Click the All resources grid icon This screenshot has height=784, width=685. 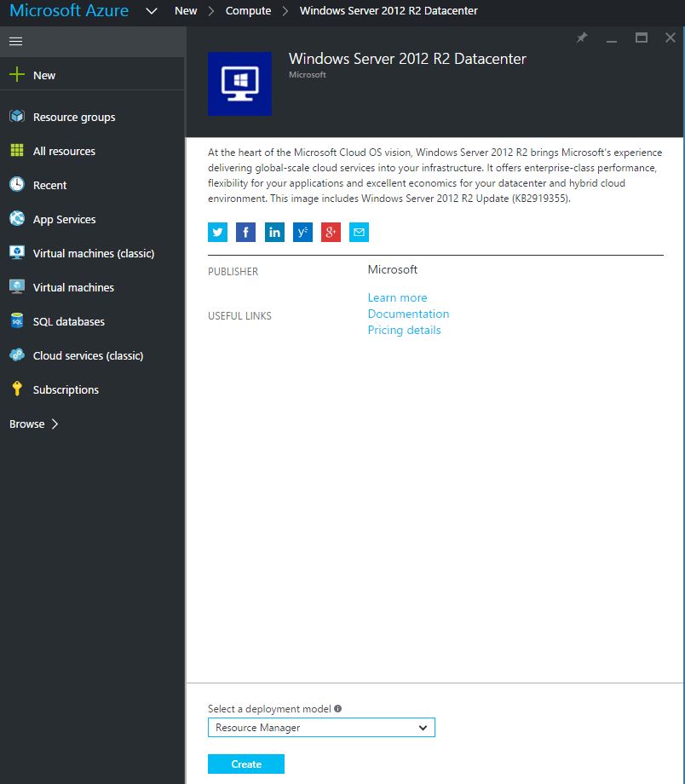17,150
